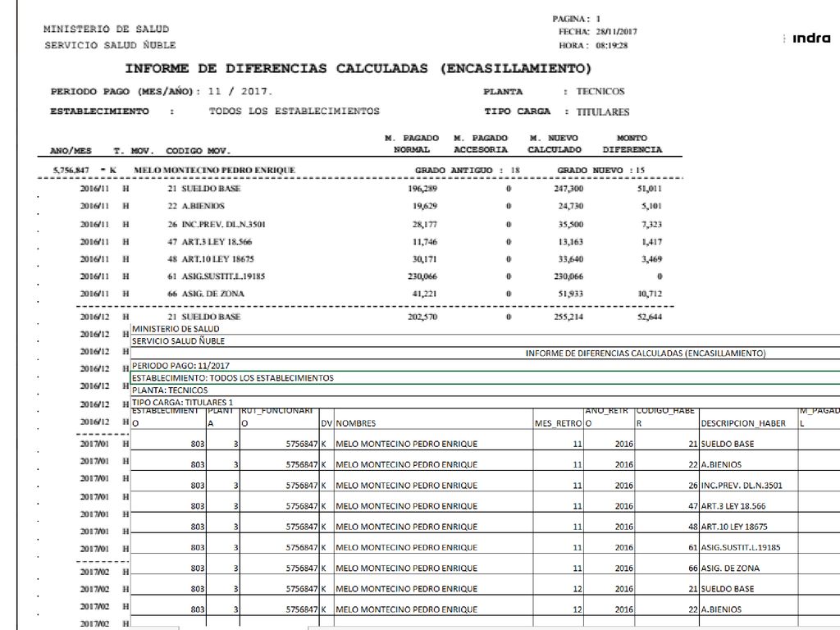Click TODOS LOS ESTABLECIMIENTOS in the report header
The image size is (840, 630).
[294, 111]
